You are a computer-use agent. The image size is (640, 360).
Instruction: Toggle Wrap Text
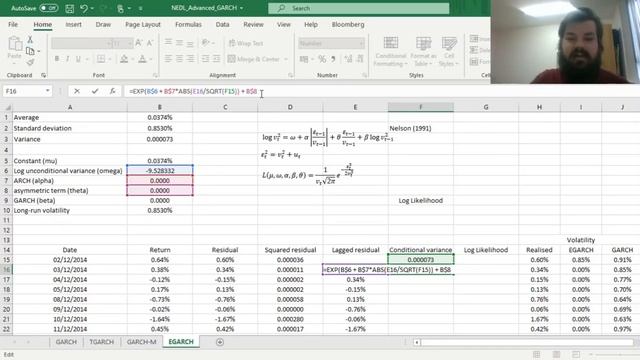(246, 43)
